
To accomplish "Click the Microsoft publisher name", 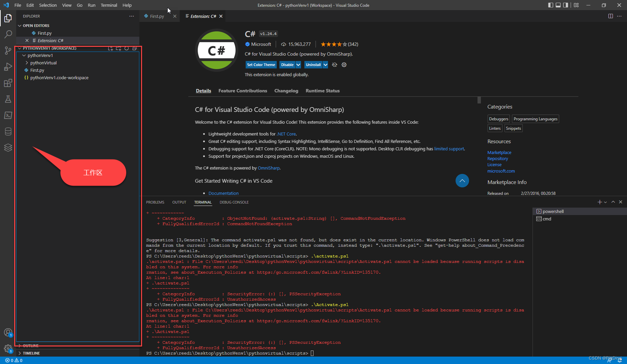I will click(261, 44).
